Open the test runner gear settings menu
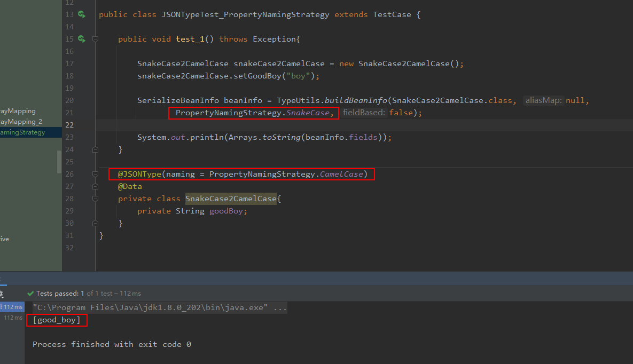The height and width of the screenshot is (364, 633). pyautogui.click(x=1, y=294)
